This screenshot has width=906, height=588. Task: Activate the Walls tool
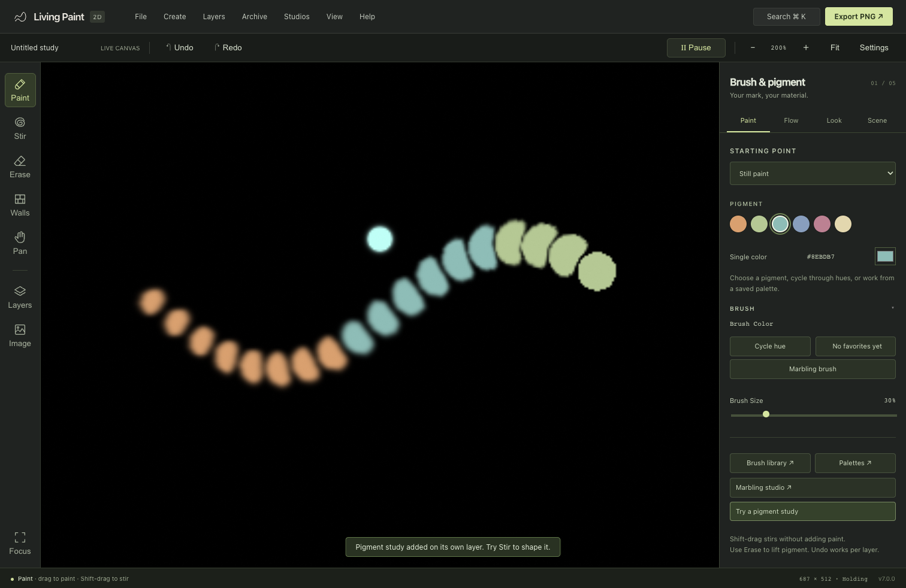pyautogui.click(x=20, y=205)
